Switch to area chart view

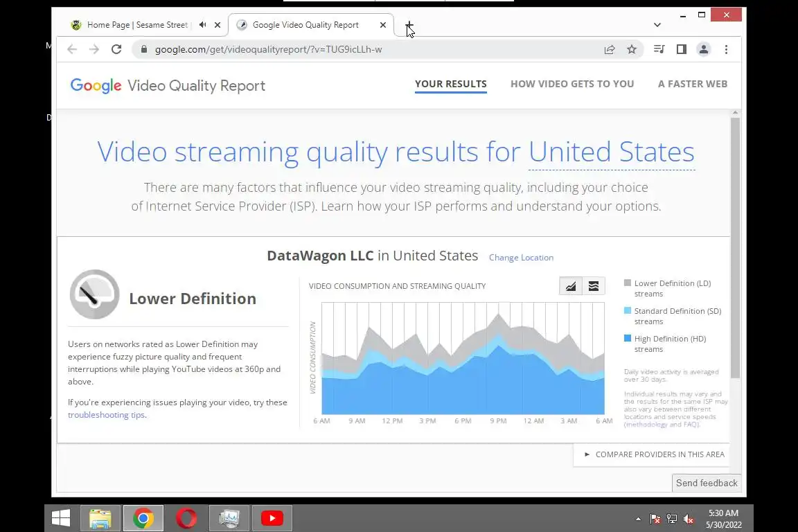coord(571,286)
